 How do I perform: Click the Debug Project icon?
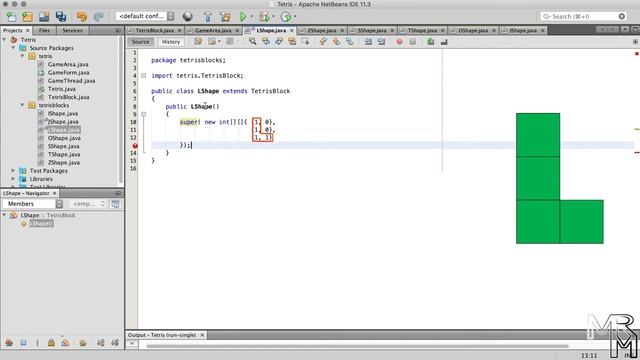[x=264, y=16]
